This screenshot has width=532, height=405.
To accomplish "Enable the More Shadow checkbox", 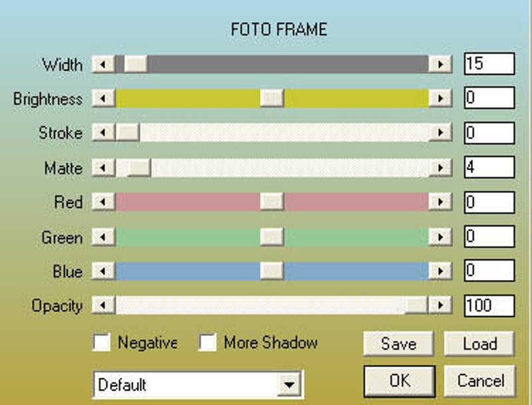I will 209,343.
